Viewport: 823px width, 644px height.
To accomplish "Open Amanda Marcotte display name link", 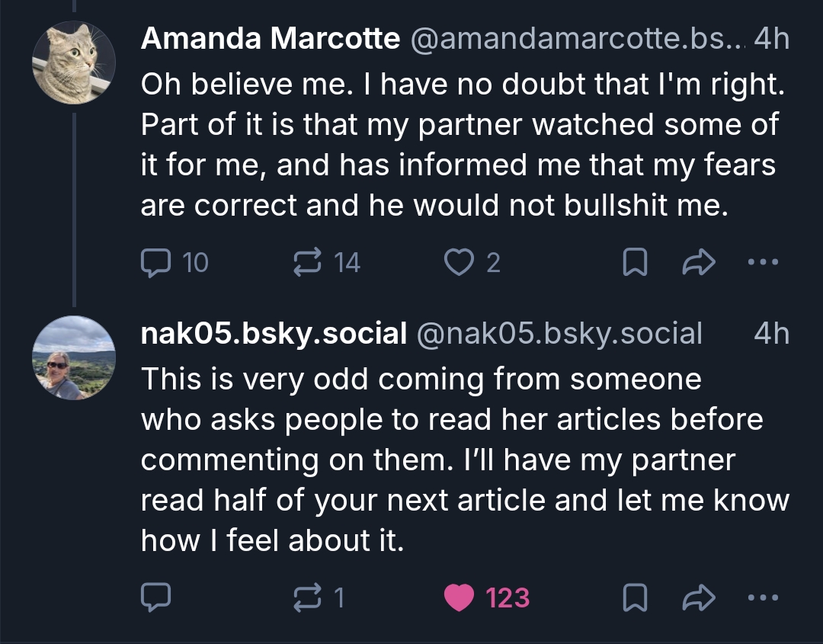I will (271, 39).
